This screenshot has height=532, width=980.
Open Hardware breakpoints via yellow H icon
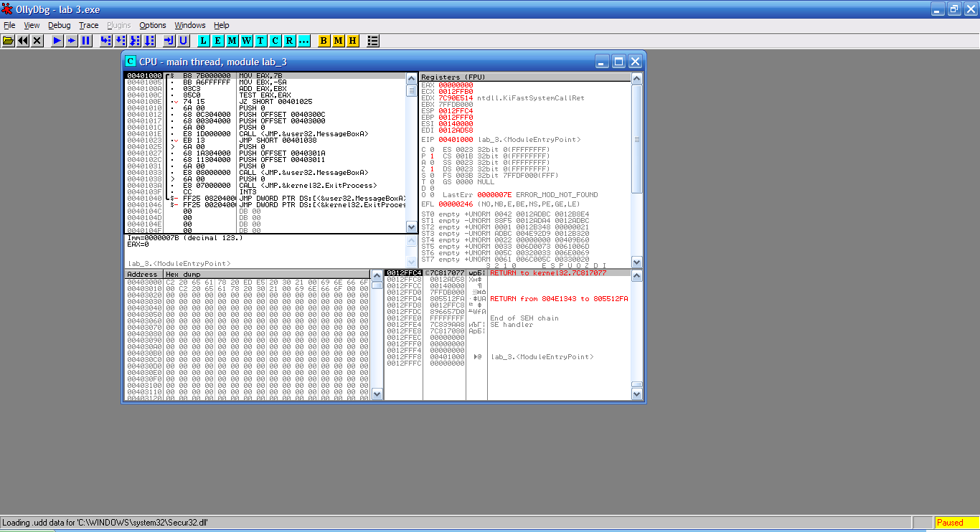click(352, 41)
